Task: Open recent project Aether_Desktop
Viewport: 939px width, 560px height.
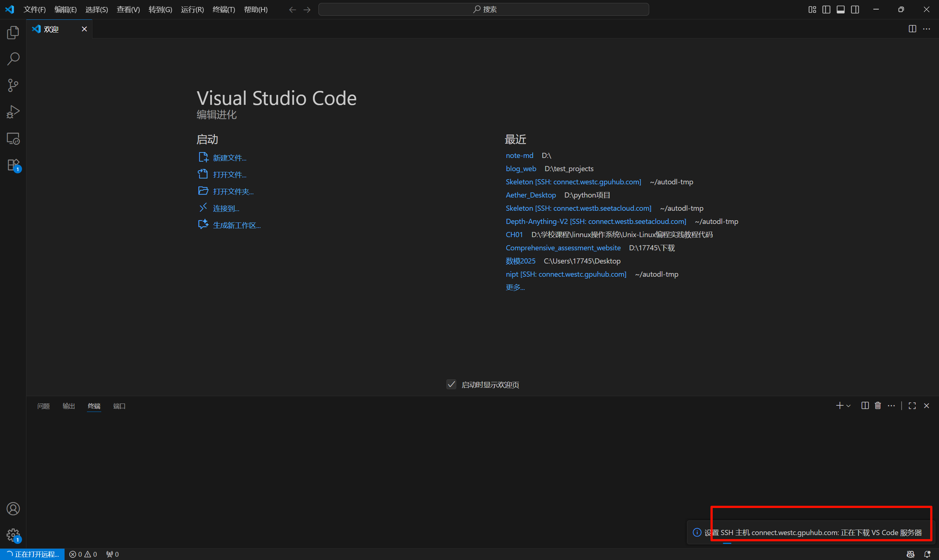Action: (531, 195)
